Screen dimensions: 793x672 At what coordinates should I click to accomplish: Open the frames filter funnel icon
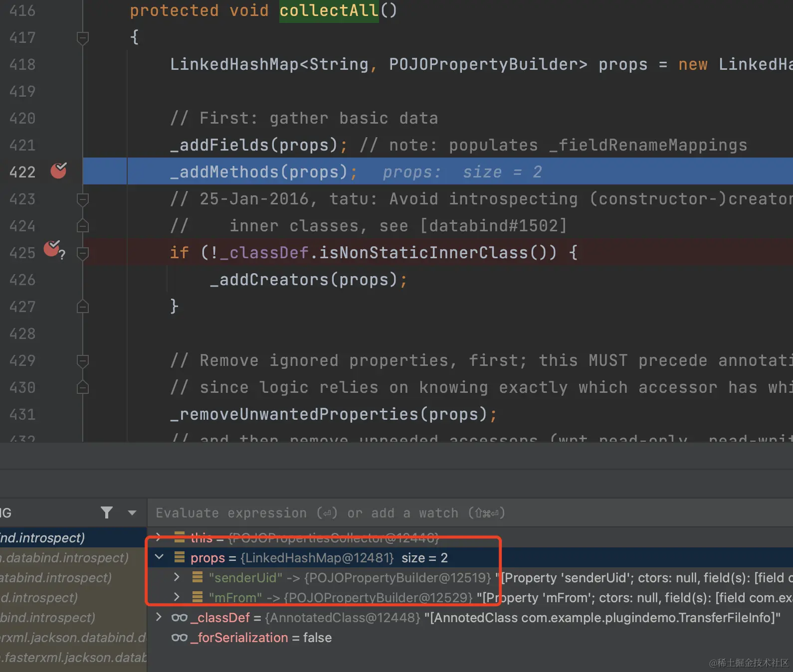tap(106, 512)
